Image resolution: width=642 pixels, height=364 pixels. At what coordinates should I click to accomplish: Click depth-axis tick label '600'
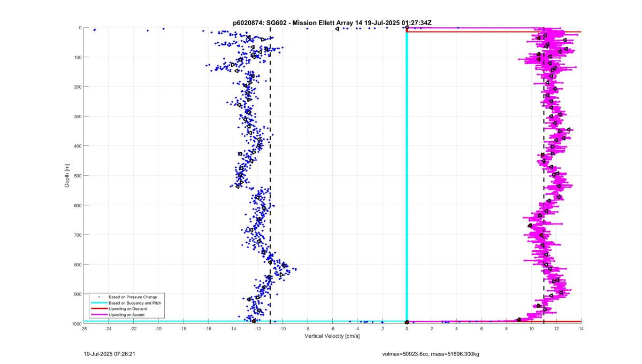(77, 205)
